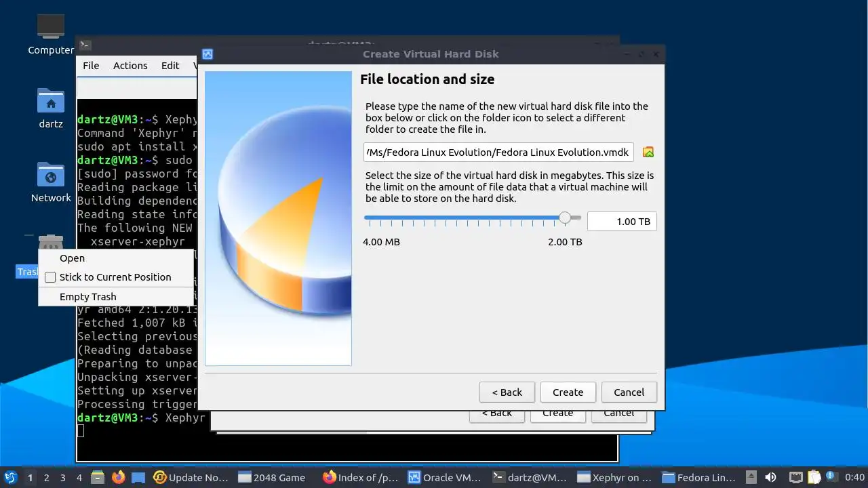Click the show desktop icon in the panel
This screenshot has width=868, height=488.
tap(138, 477)
